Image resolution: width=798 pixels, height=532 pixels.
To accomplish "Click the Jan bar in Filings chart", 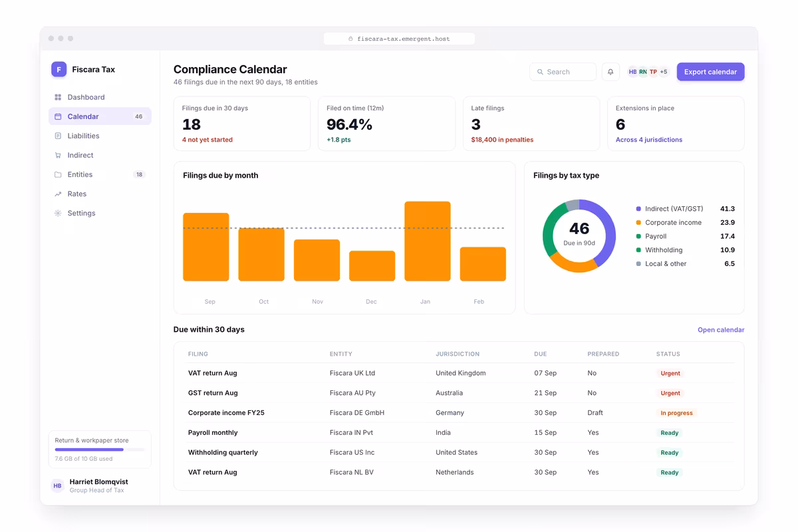I will 428,241.
